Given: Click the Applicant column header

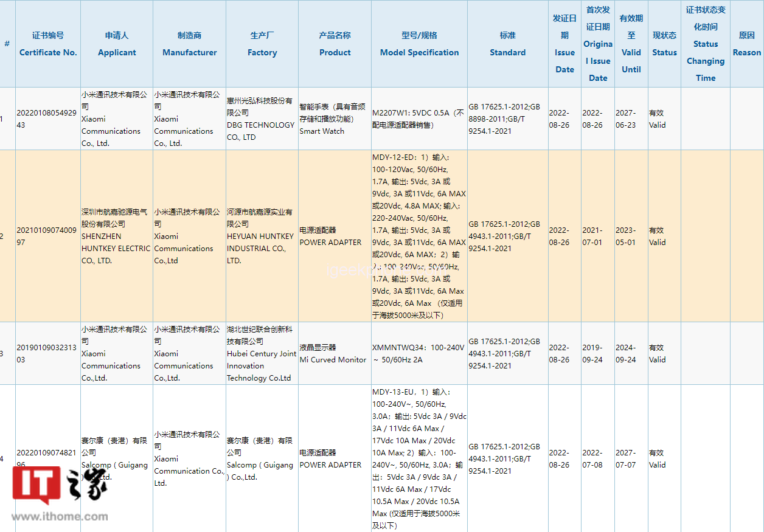Looking at the screenshot, I should 117,44.
